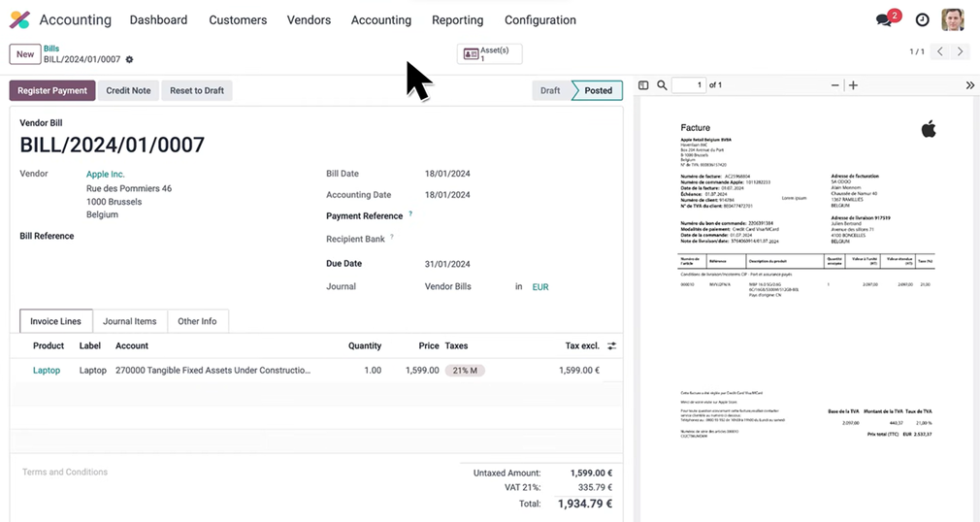Open the Apple Inc. vendor link
This screenshot has height=522, width=980.
pyautogui.click(x=105, y=174)
